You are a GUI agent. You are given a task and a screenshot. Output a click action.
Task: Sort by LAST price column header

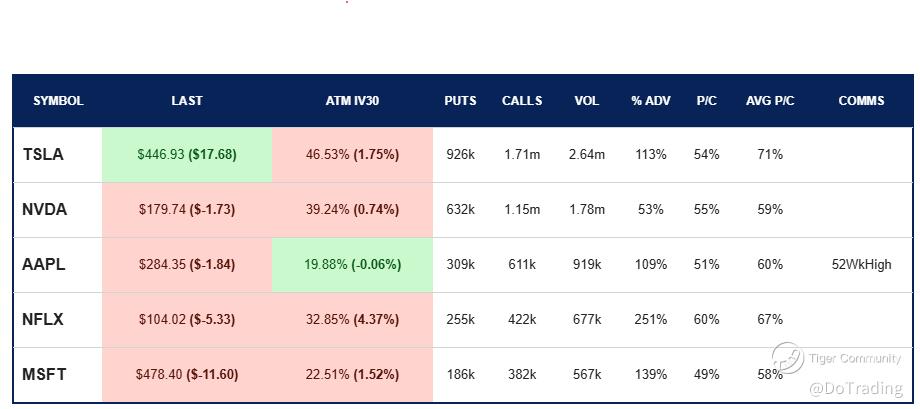187,101
